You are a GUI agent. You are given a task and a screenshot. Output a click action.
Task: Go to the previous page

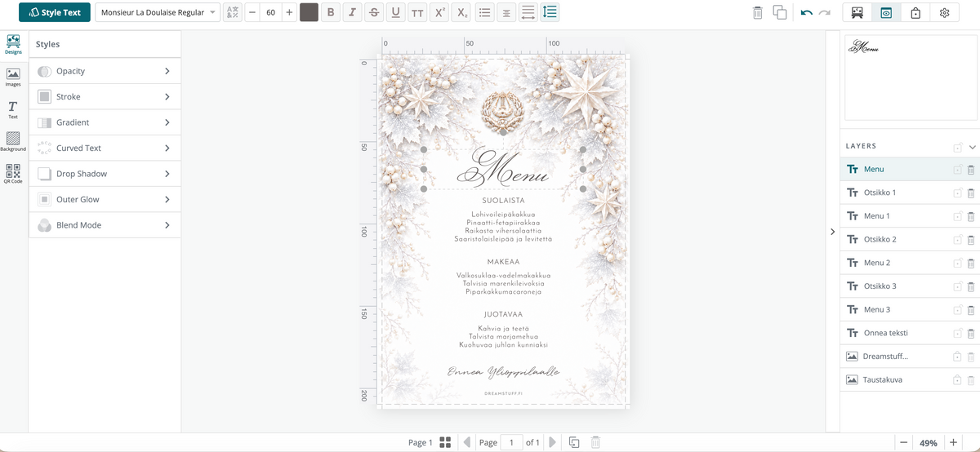coord(466,442)
